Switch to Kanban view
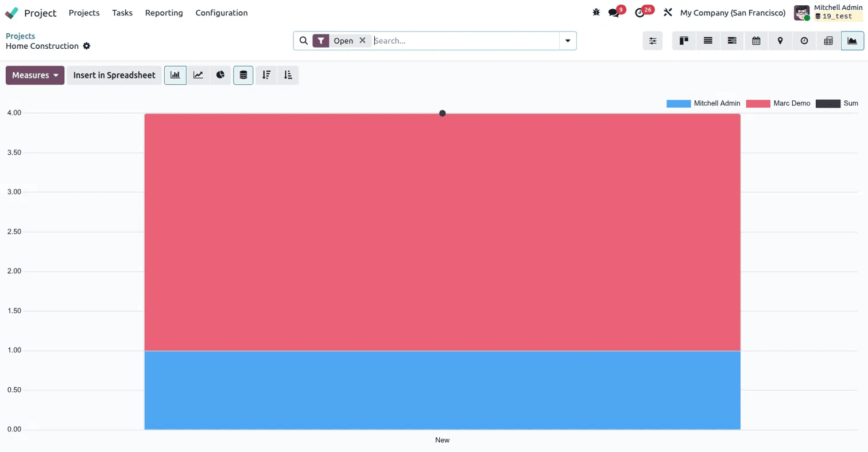This screenshot has height=452, width=868. pos(684,41)
